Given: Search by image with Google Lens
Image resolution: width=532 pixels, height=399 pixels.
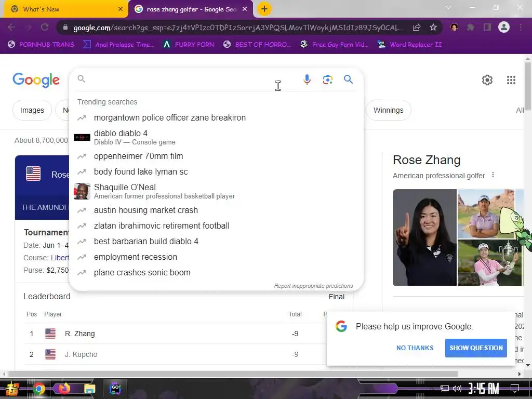Looking at the screenshot, I should pos(327,79).
